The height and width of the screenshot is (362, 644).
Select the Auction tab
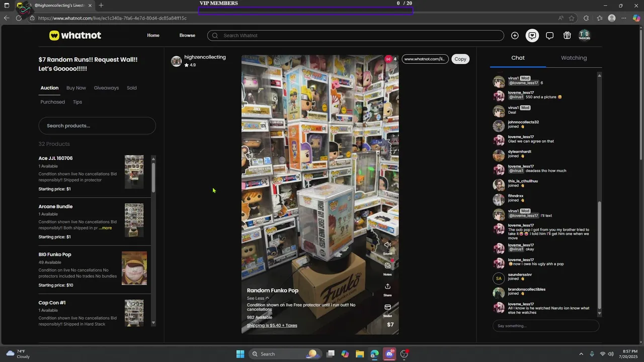click(x=49, y=88)
